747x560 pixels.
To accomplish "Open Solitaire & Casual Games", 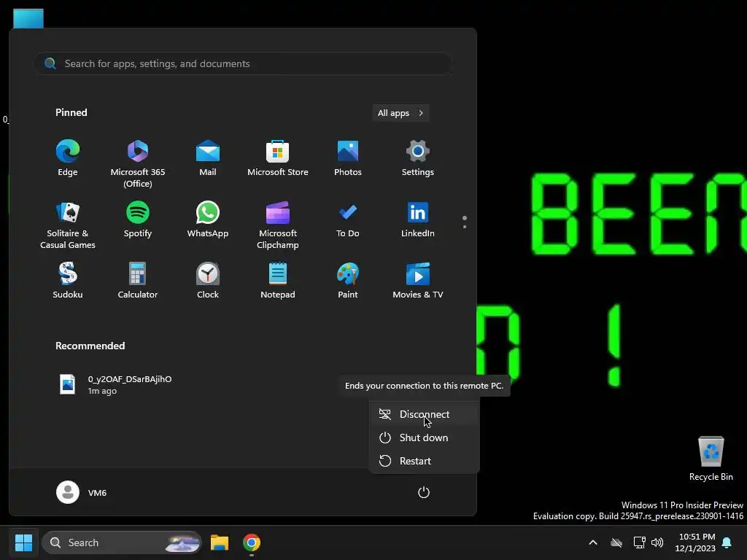I will point(68,225).
